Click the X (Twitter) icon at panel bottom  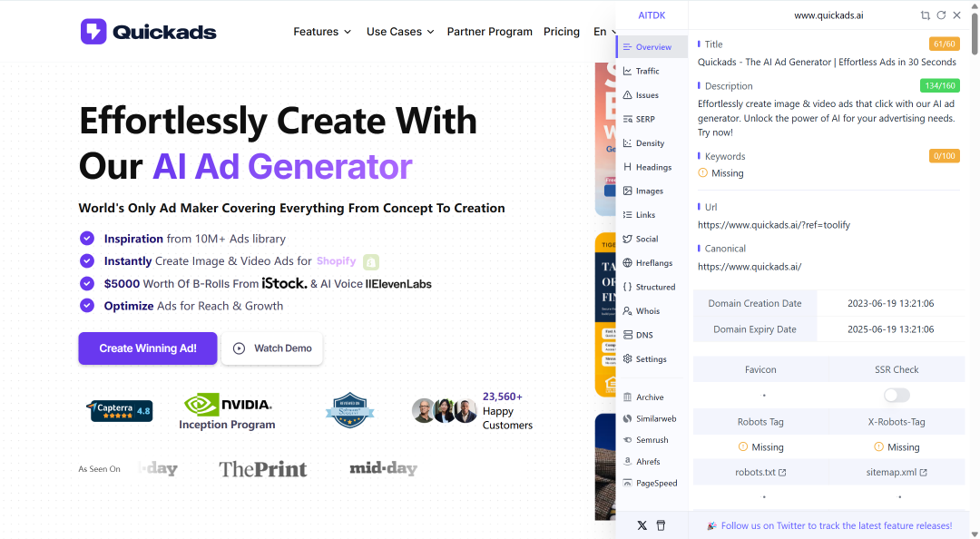point(642,525)
